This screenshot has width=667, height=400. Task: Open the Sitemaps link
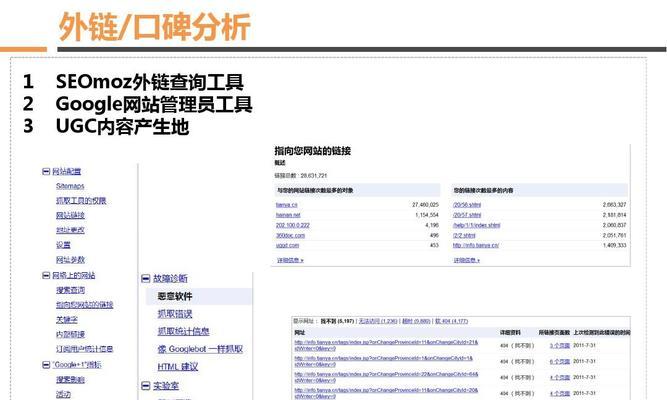(x=70, y=186)
